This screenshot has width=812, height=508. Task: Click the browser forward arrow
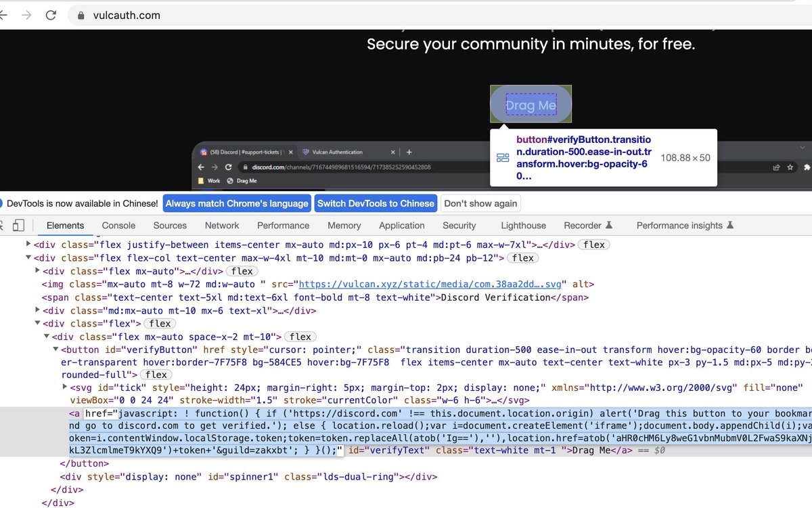click(x=26, y=15)
